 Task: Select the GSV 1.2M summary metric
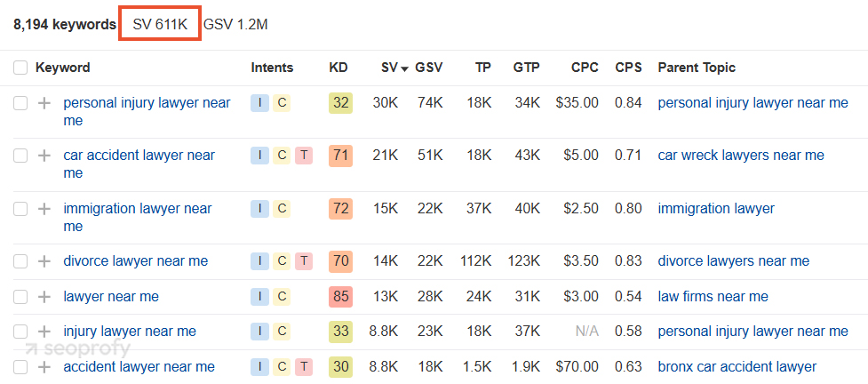(x=235, y=25)
